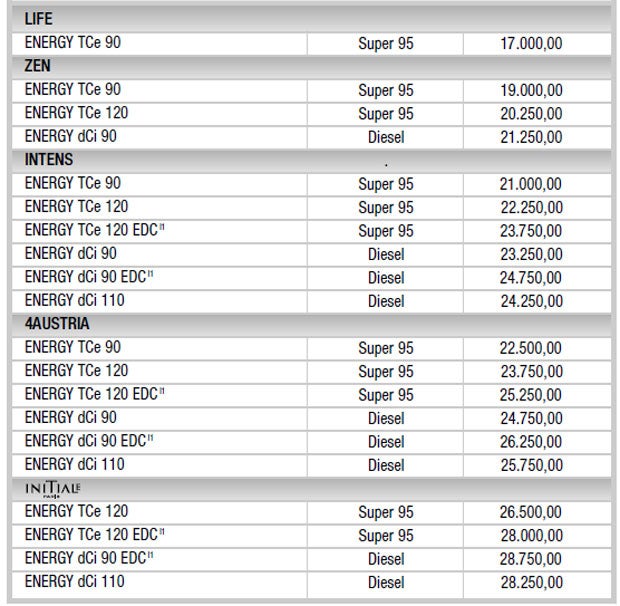Select the 19.000,00 price in ZEN
The image size is (620, 606).
tap(531, 90)
